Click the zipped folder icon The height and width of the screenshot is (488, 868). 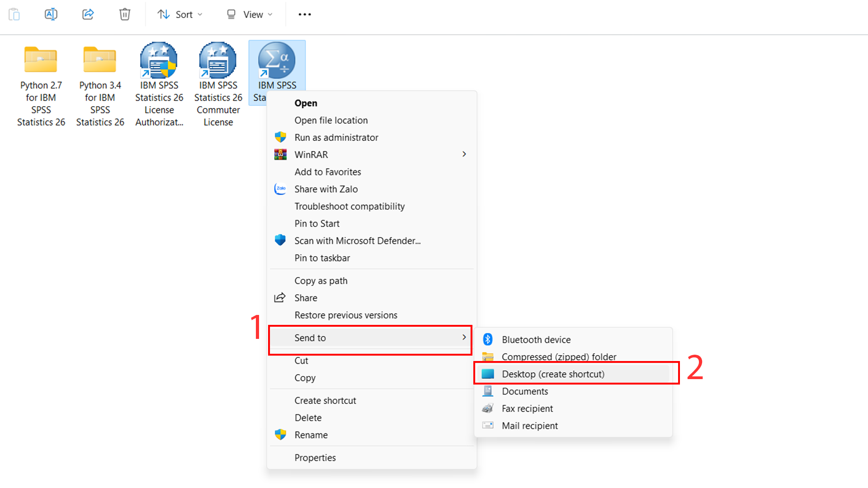(488, 357)
